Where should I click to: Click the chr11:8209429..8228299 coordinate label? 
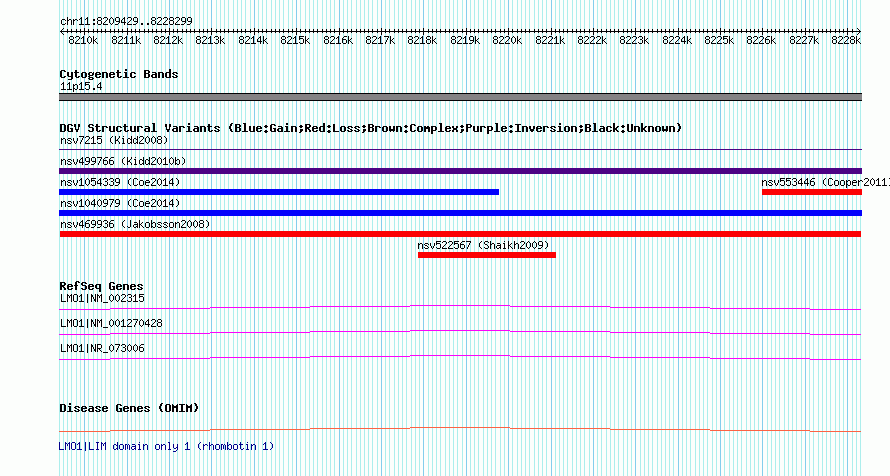tap(126, 21)
